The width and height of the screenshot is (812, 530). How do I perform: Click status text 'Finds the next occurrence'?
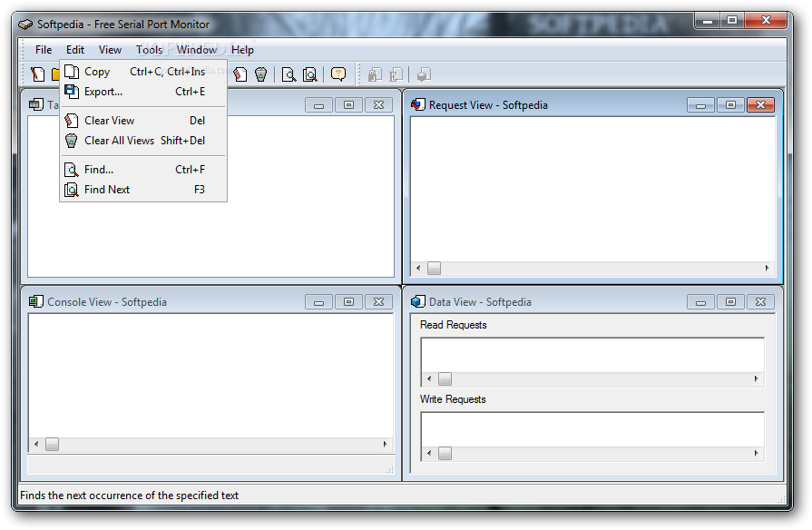pos(129,496)
